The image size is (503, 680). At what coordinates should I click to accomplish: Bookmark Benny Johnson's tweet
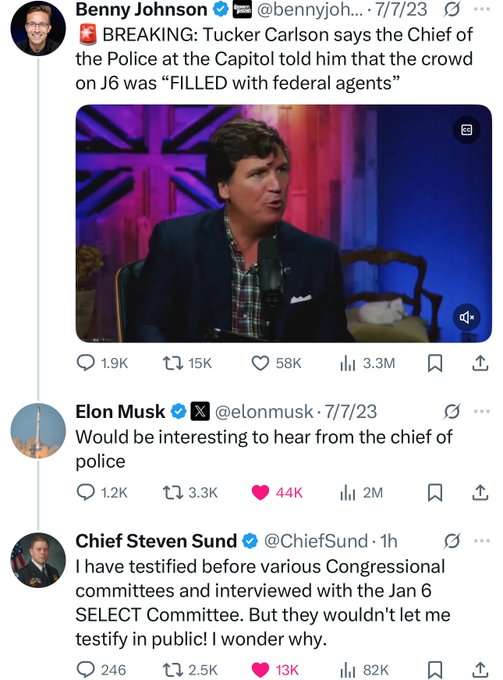(434, 363)
